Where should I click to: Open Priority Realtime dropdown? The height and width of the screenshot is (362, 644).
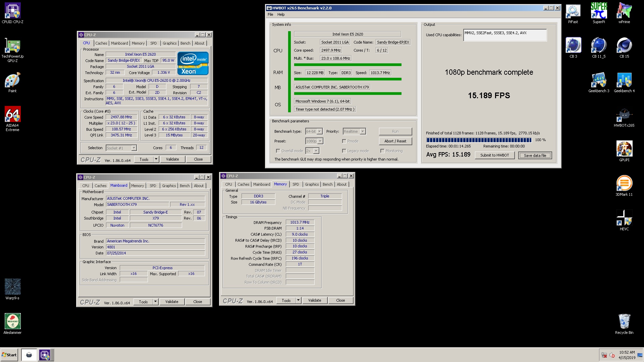(x=363, y=131)
